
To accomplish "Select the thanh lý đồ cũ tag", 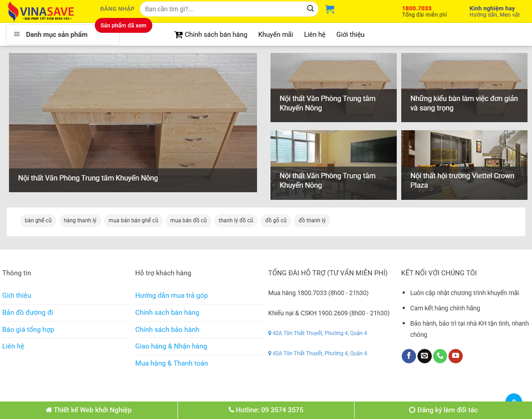I will tap(235, 221).
